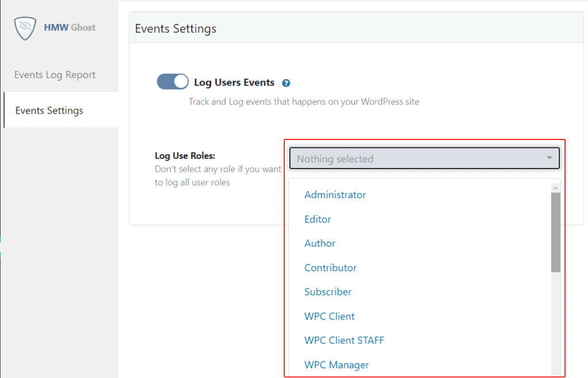Select the Administrator role
The width and height of the screenshot is (588, 378).
tap(335, 195)
